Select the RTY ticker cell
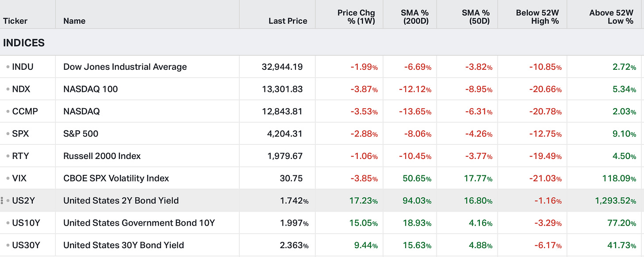 20,156
